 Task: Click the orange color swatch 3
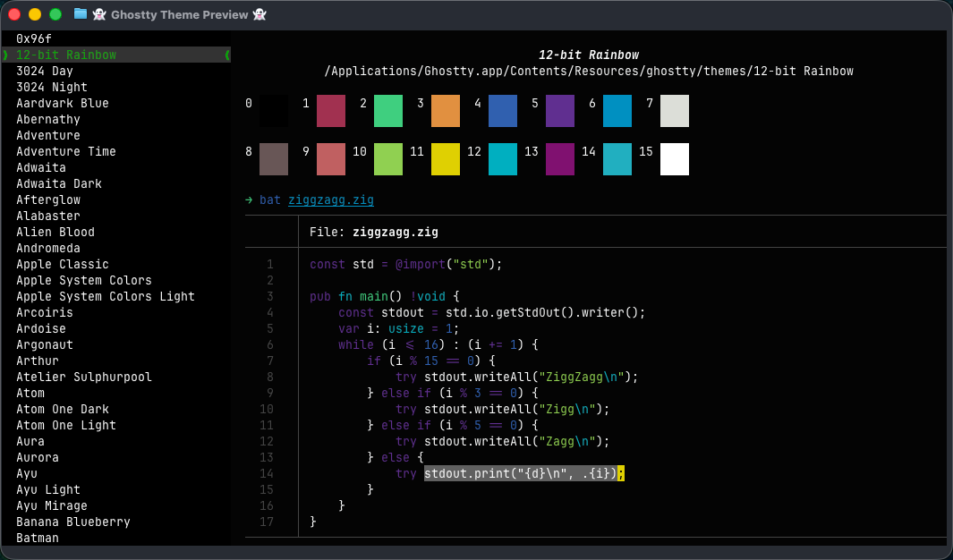tap(446, 111)
